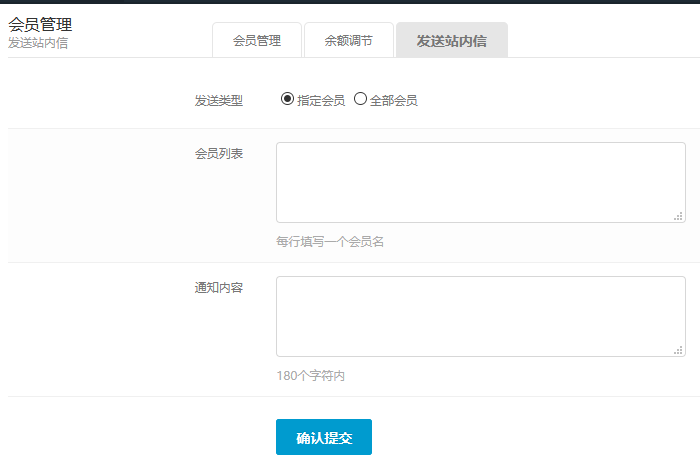The width and height of the screenshot is (700, 468).
Task: Switch to the 余额调节 tab
Action: [x=349, y=41]
